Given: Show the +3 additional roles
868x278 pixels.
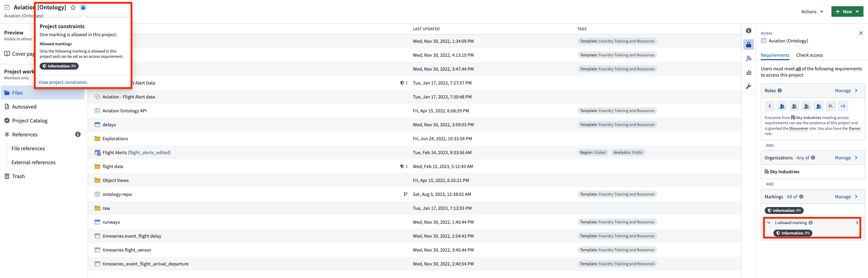Looking at the screenshot, I should click(x=843, y=106).
